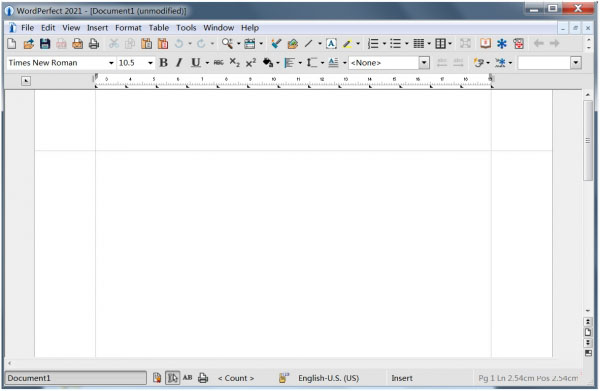Open the empty combo box dropdown arrow
Viewport: 600px width, 391px height.
576,63
